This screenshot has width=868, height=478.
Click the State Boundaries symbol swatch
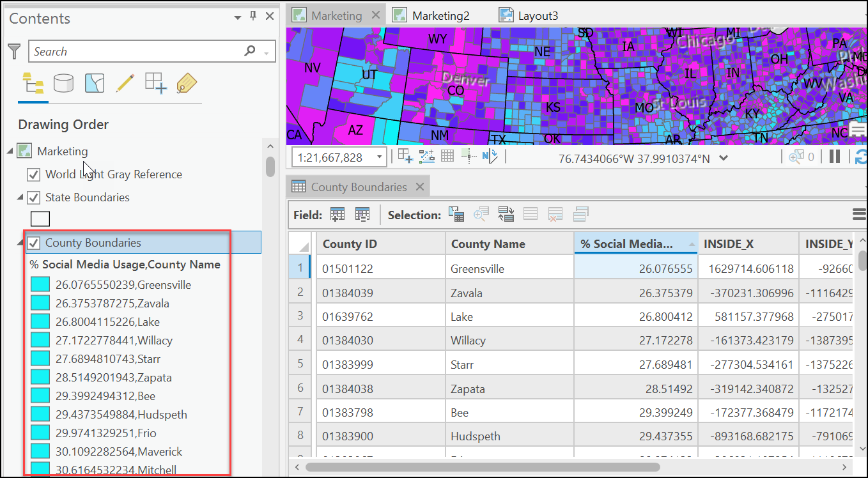click(x=40, y=219)
